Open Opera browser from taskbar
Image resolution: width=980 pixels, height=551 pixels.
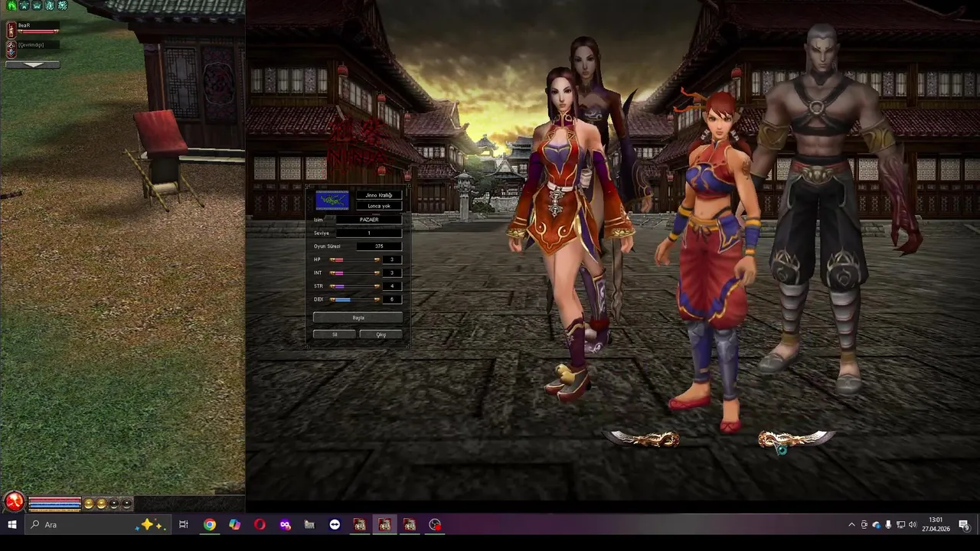260,525
